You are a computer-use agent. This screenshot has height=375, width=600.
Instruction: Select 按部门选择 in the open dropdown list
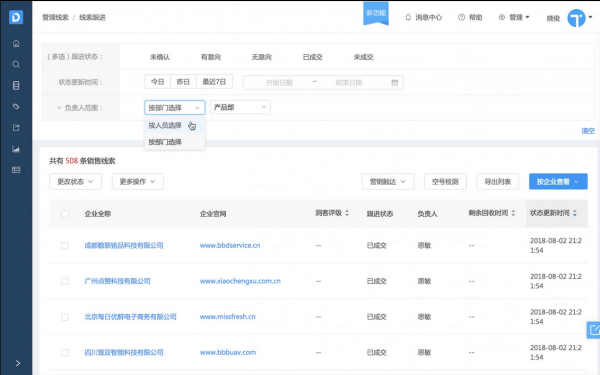tap(174, 142)
